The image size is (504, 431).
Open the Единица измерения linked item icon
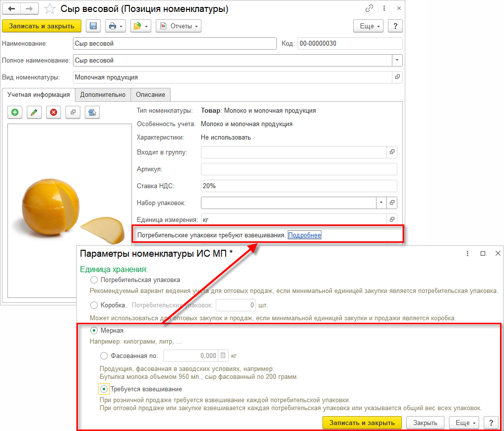392,219
